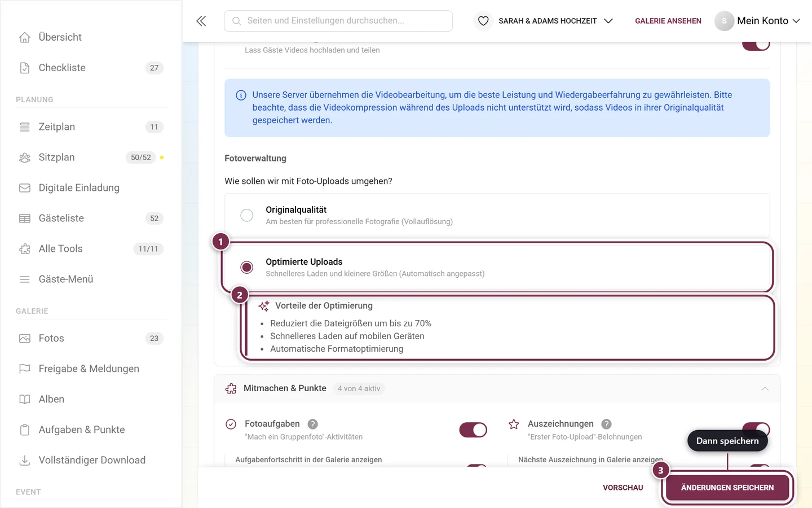Open help tooltip next to Auszeichnungen
The image size is (812, 508).
point(606,424)
